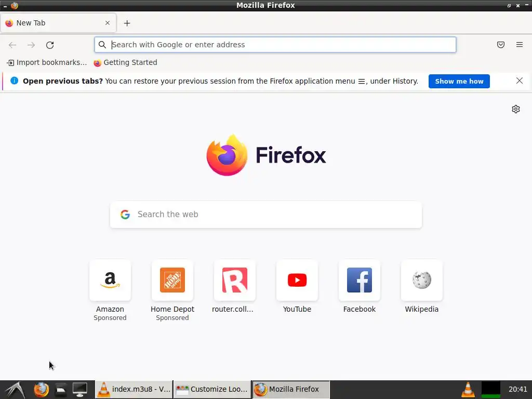
Task: Close the New Tab tab
Action: (108, 23)
